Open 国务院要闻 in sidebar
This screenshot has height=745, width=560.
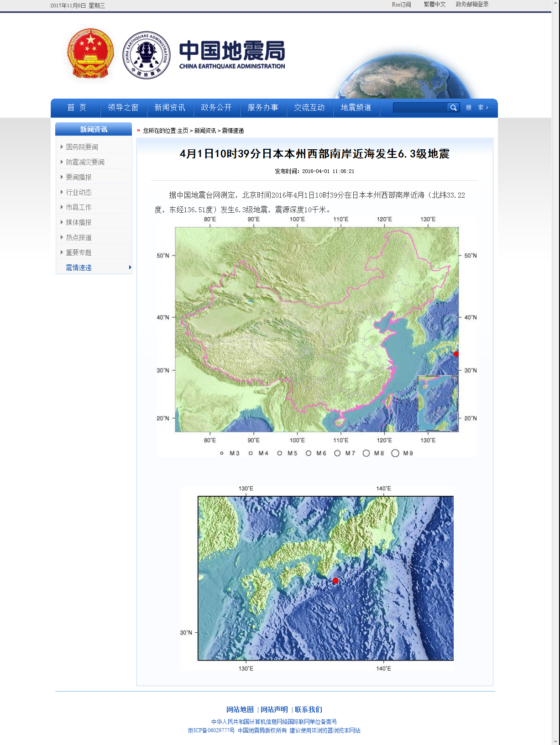(x=82, y=147)
